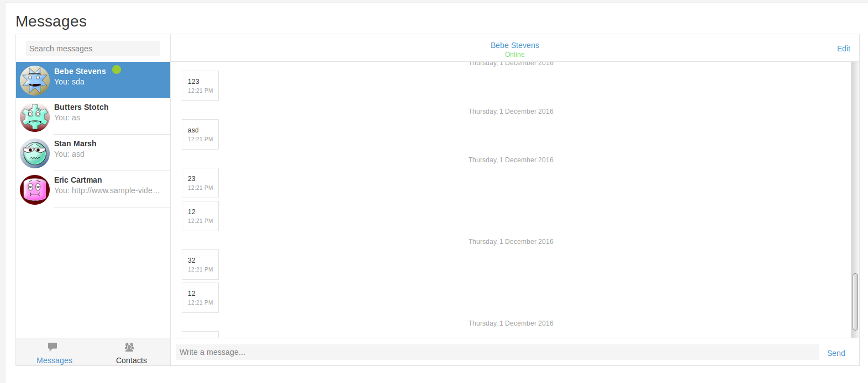Click the sample-video link preview text
Viewport: 868px width, 383px height.
[x=107, y=190]
